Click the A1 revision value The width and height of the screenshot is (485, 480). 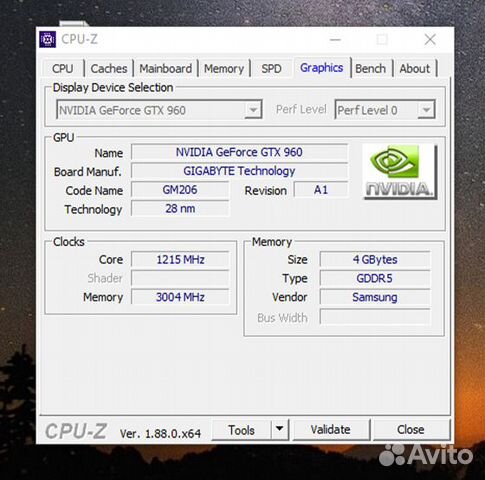[x=321, y=190]
